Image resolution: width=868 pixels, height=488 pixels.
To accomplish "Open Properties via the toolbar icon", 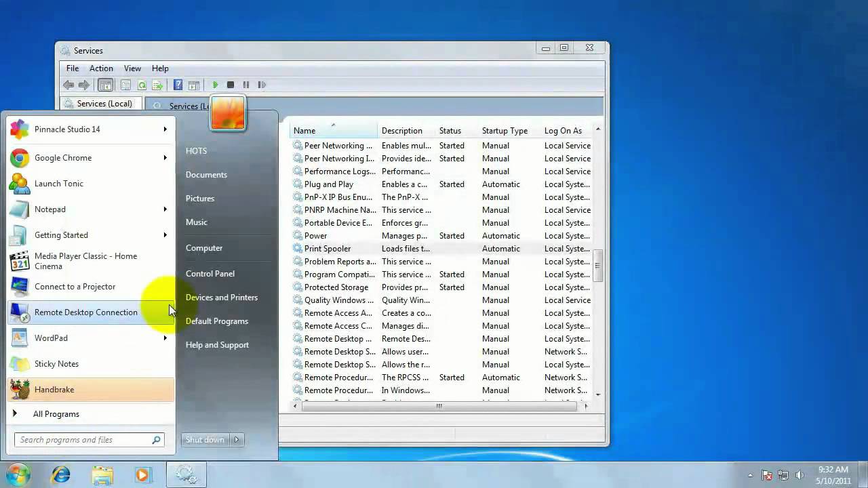I will [x=125, y=85].
